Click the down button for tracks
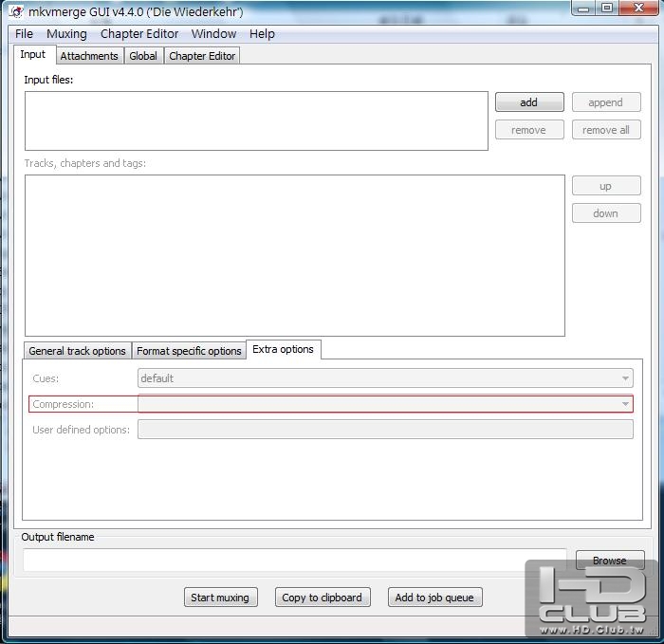The height and width of the screenshot is (644, 664). 606,213
